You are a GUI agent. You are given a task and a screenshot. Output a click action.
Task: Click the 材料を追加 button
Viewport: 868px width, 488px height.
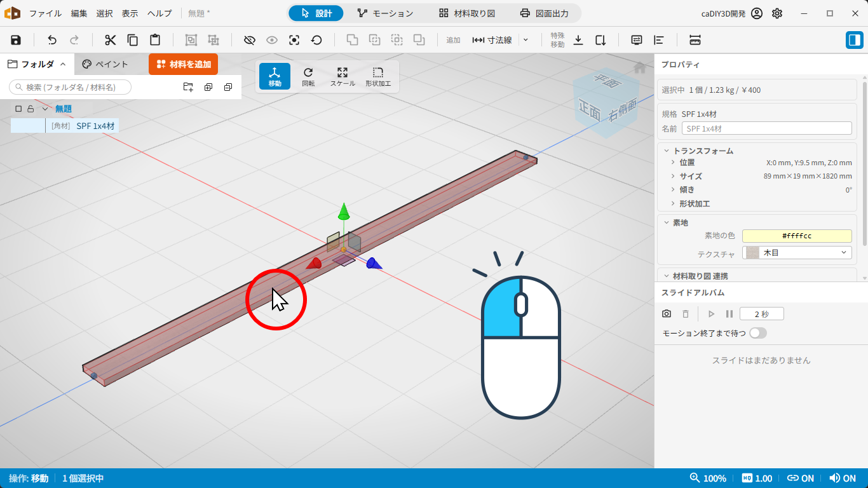(x=184, y=64)
